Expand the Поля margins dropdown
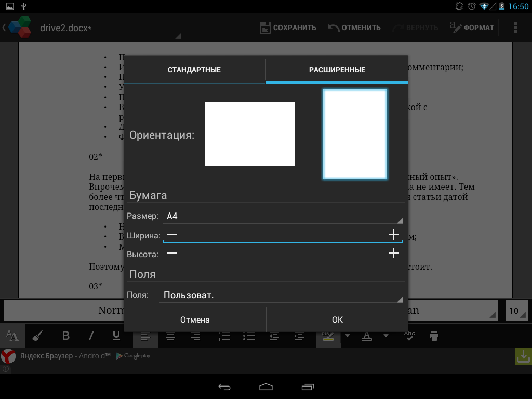Screen dimensions: 532x399 (283, 295)
